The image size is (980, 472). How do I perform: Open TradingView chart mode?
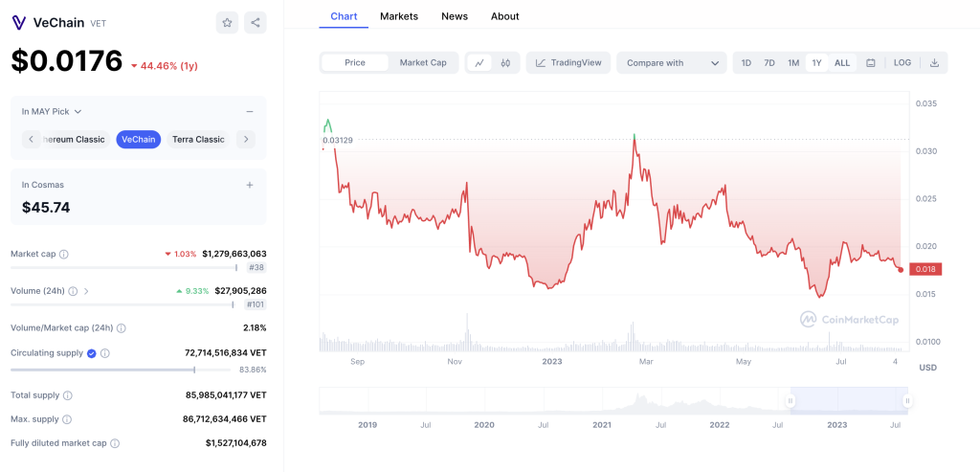coord(568,62)
